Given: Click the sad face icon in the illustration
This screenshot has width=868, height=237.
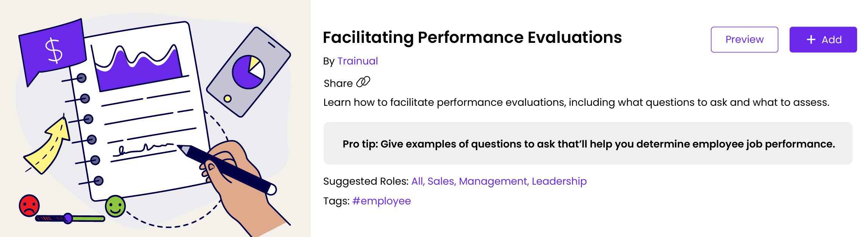Looking at the screenshot, I should point(30,204).
